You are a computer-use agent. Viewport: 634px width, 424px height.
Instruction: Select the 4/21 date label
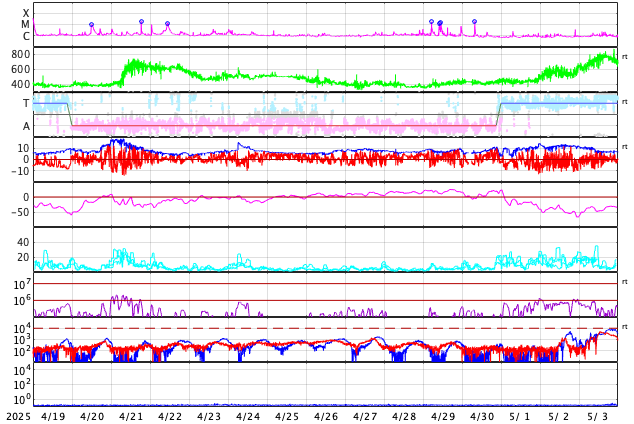point(131,417)
